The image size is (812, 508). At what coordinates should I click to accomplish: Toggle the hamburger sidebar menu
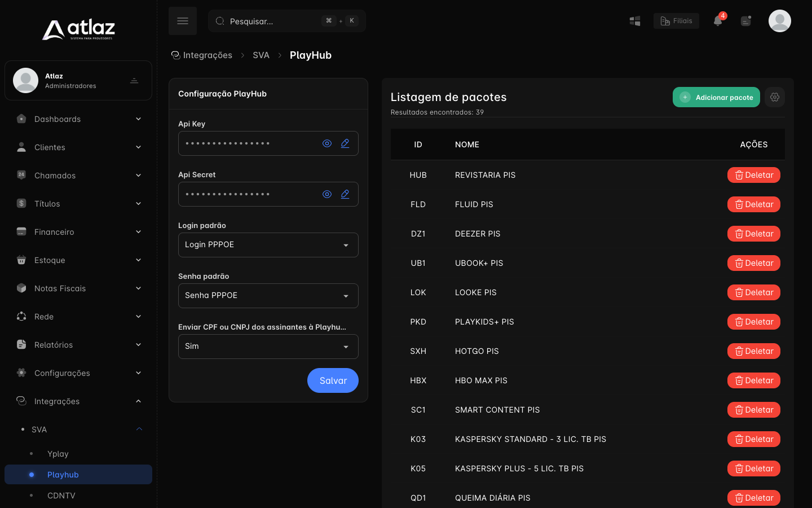(x=183, y=21)
